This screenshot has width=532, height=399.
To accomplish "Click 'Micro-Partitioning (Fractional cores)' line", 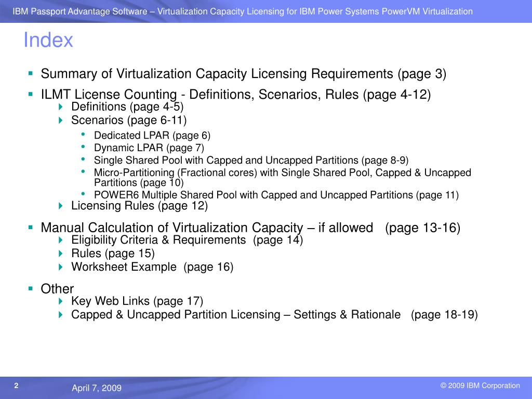I will [283, 178].
